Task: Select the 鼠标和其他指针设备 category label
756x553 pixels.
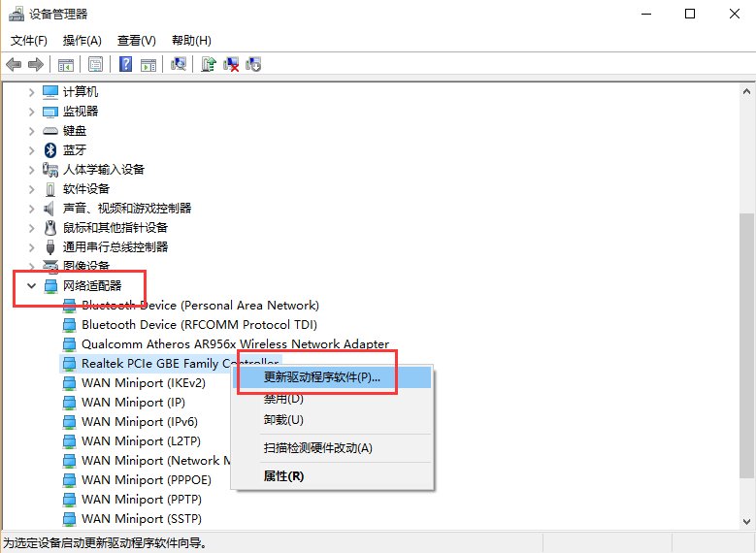Action: click(x=115, y=228)
